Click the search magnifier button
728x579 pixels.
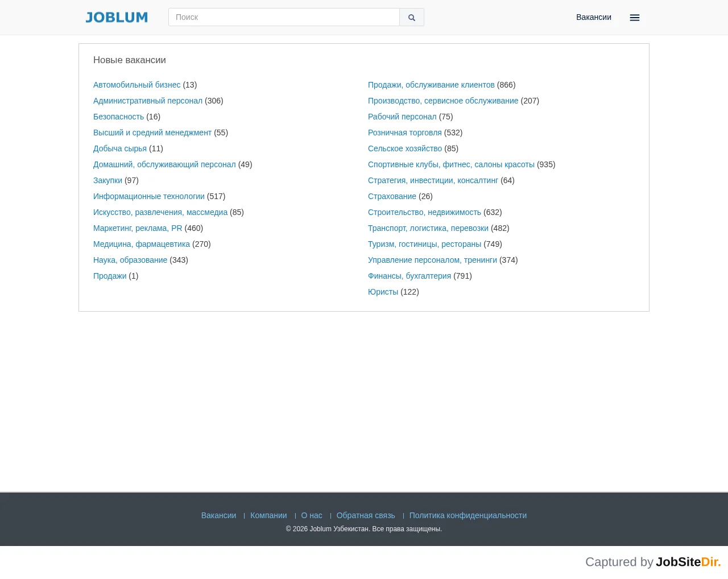coord(412,17)
